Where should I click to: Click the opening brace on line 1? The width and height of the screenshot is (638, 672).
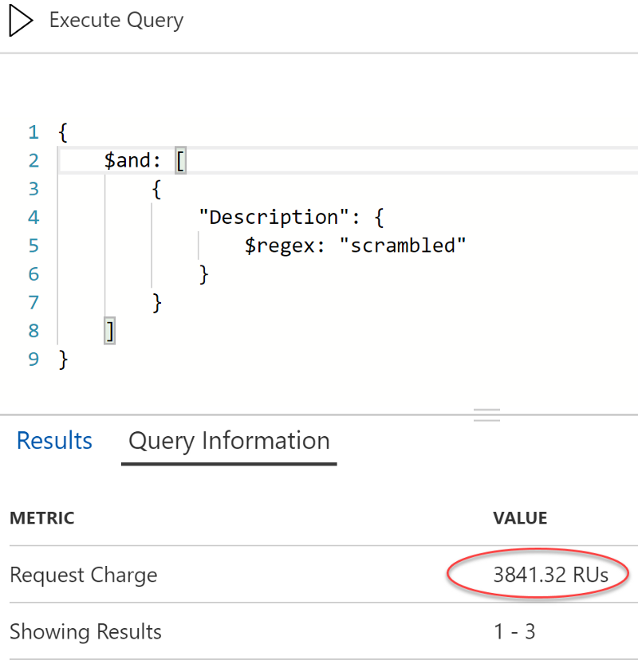(x=62, y=131)
